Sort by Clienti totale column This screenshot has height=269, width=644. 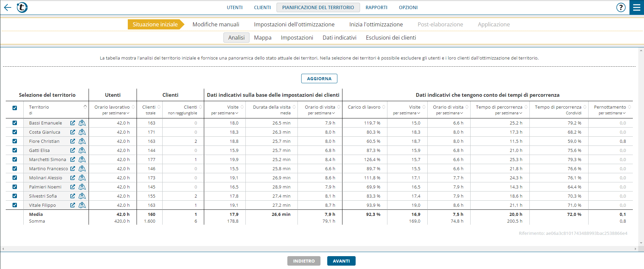(159, 107)
